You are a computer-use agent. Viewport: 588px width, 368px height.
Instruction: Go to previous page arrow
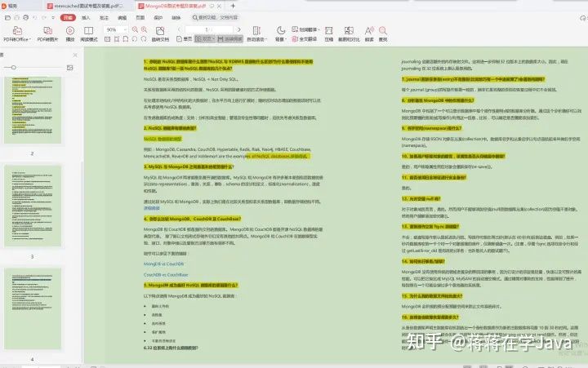pyautogui.click(x=179, y=29)
